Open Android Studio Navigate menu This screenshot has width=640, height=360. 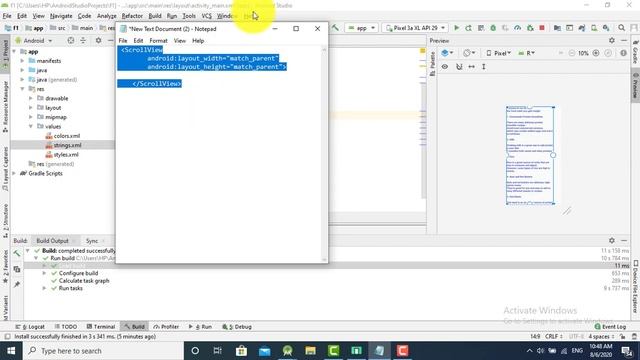click(61, 16)
